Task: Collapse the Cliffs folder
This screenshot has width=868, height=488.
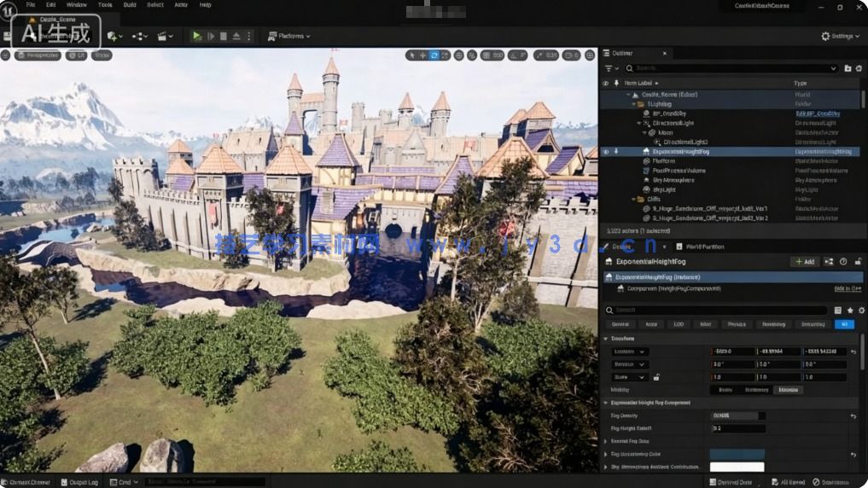Action: (x=634, y=199)
